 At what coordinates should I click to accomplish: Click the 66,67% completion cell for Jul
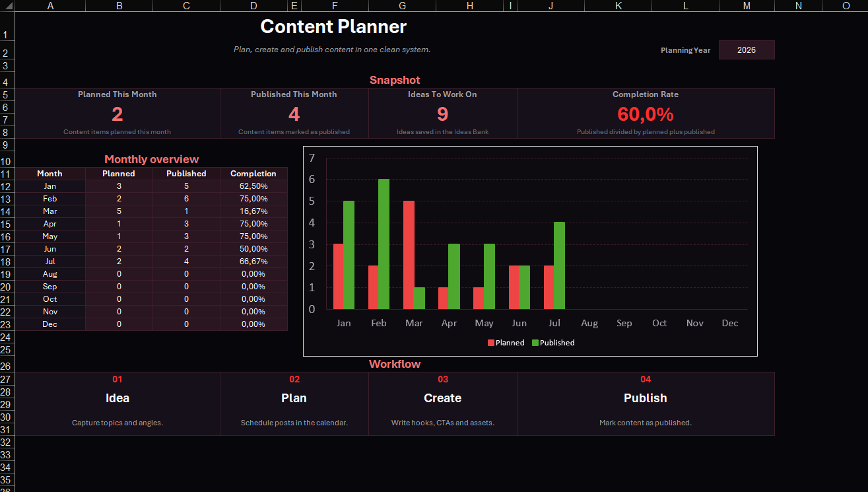253,262
